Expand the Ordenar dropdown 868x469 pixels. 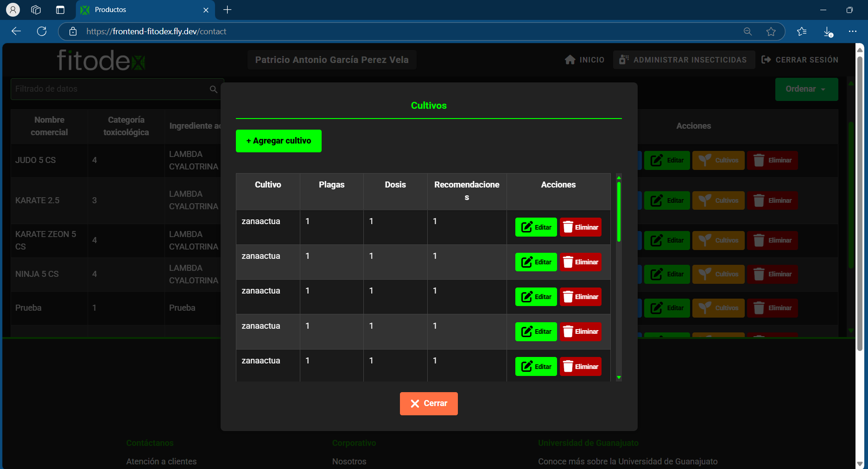coord(806,89)
